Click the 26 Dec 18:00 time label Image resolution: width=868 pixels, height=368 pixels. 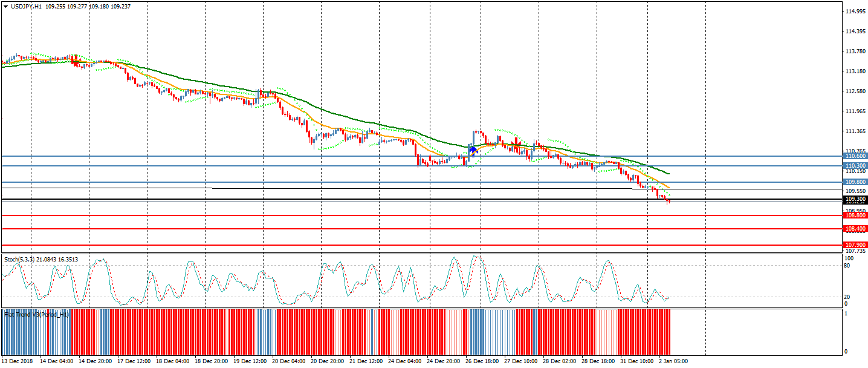tap(482, 361)
